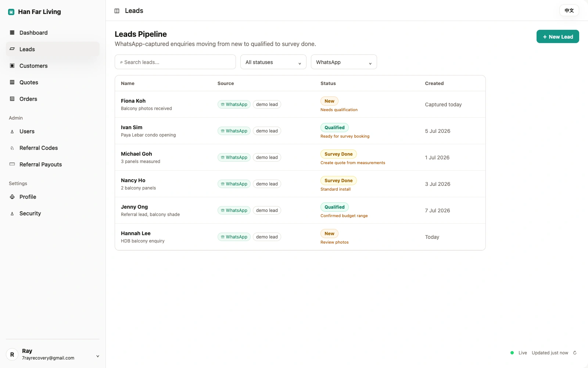Click the Security sidebar icon

click(12, 213)
